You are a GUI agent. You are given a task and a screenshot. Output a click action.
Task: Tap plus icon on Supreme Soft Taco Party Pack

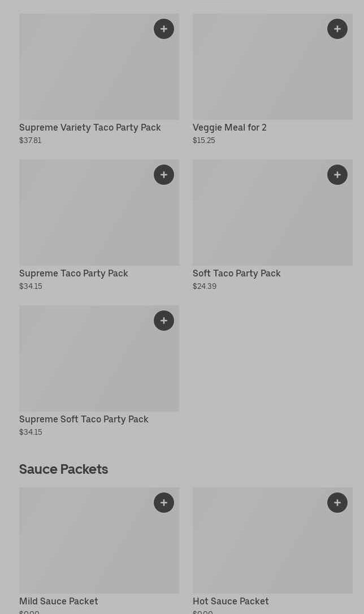coord(164,321)
